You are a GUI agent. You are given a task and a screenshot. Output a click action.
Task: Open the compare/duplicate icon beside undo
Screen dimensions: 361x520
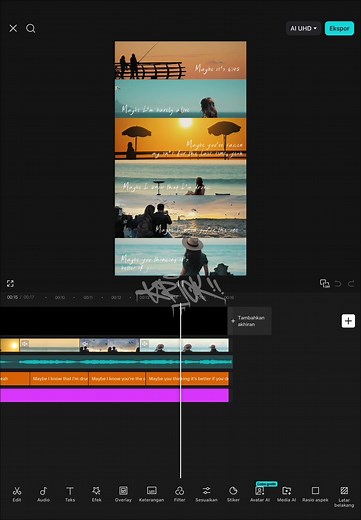pyautogui.click(x=324, y=283)
